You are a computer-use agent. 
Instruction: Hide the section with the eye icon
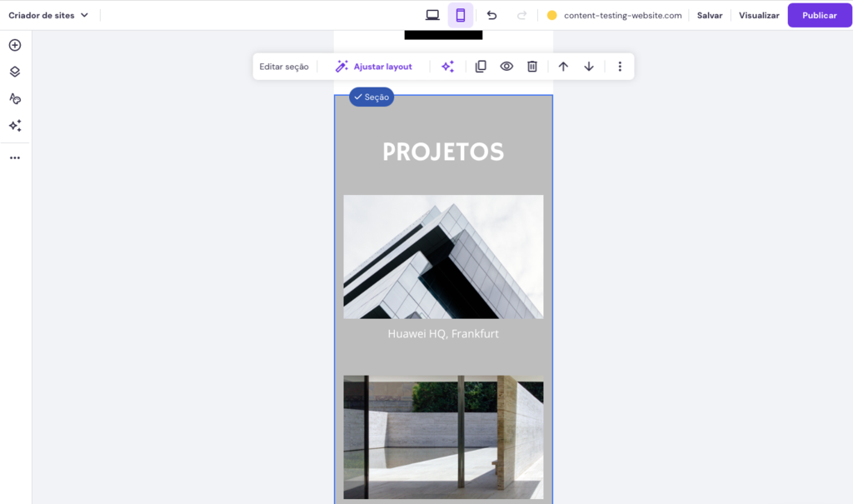[506, 66]
